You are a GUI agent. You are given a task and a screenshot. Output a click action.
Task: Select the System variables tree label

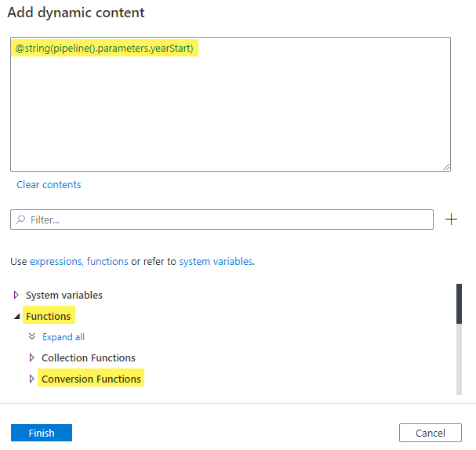[x=64, y=296]
